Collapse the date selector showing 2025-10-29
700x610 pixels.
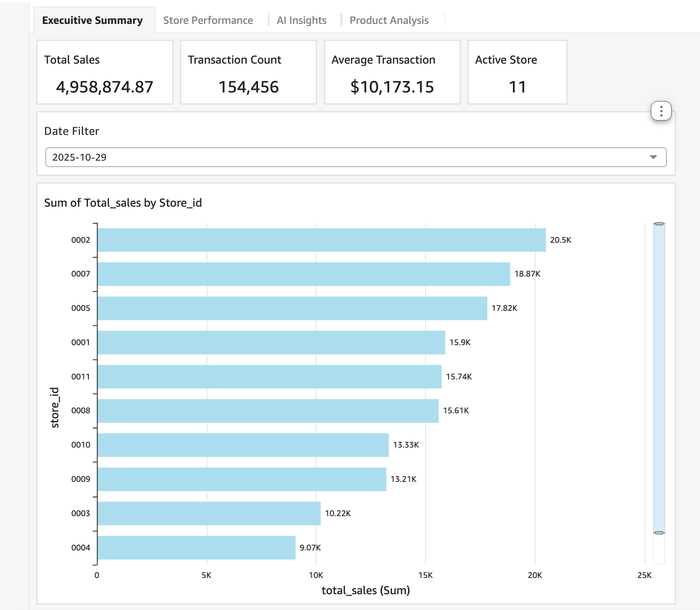654,157
